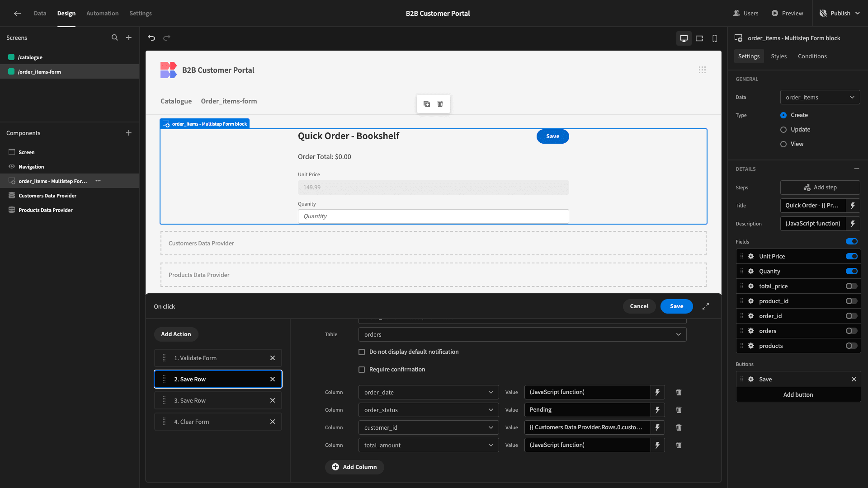Cancel the On click drawer
The image size is (868, 488).
(639, 306)
